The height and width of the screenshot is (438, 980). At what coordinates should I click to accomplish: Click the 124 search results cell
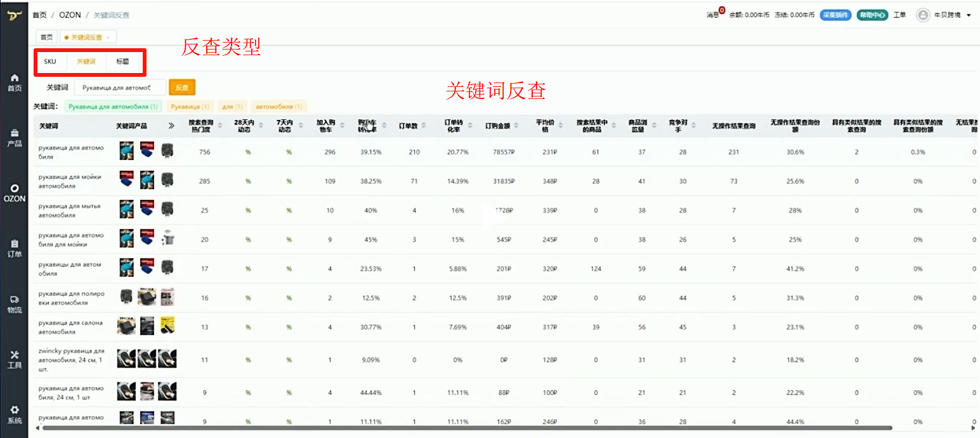(x=596, y=269)
